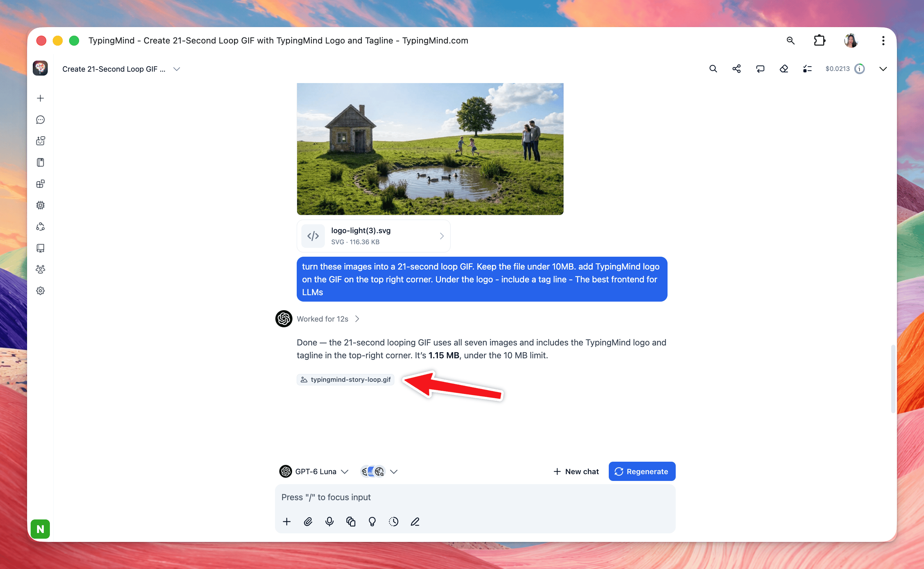This screenshot has height=569, width=924.
Task: Open the models chip icon in the sidebar
Action: pos(40,205)
